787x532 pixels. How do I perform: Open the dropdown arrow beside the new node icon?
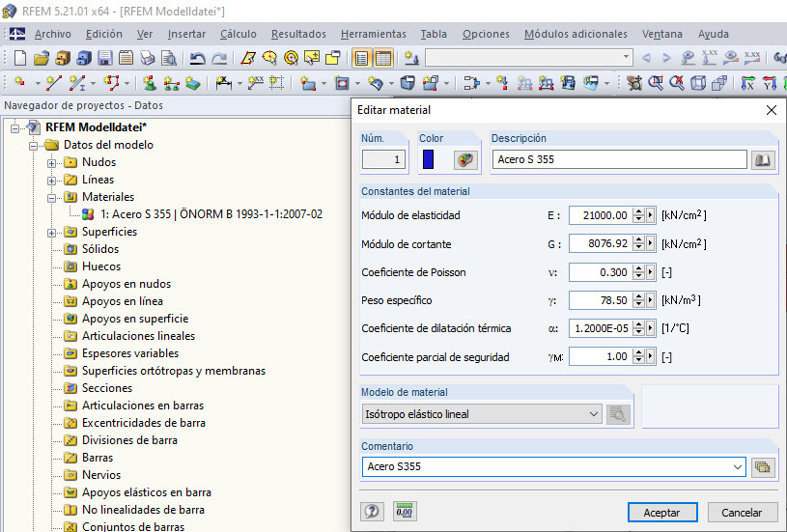coord(37,83)
